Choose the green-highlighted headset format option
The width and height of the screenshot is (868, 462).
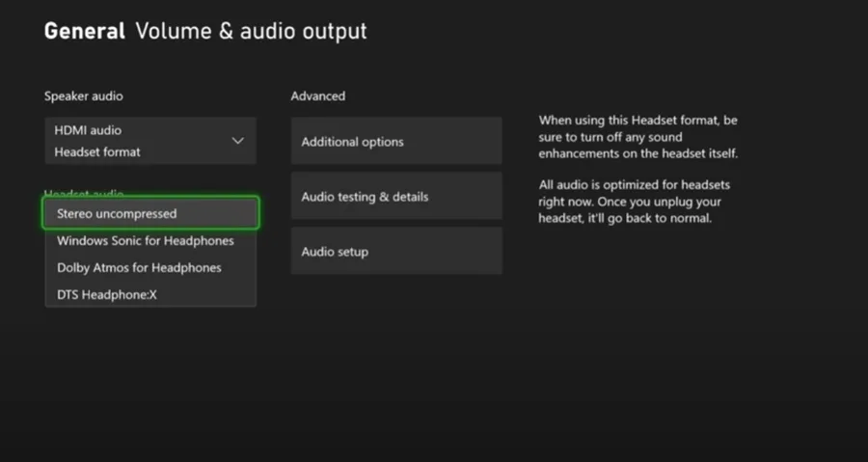[150, 213]
